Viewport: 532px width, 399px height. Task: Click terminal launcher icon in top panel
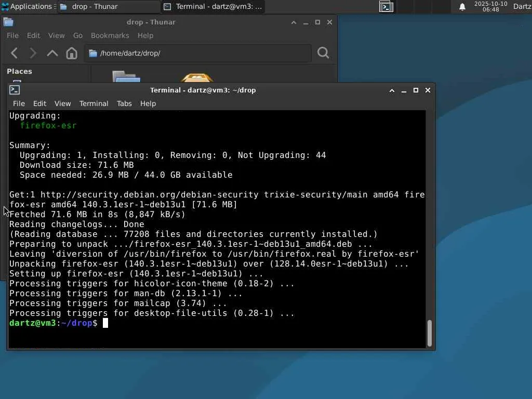point(386,6)
